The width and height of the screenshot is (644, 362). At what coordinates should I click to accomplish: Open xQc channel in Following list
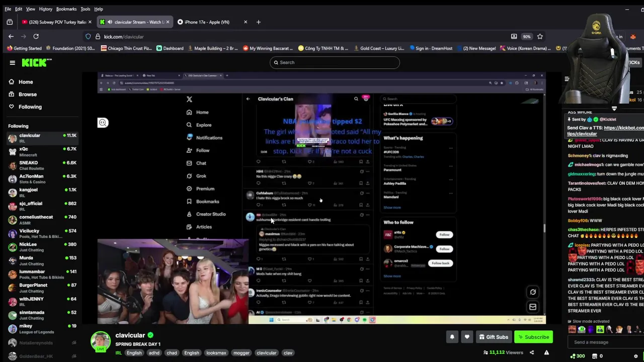42,152
